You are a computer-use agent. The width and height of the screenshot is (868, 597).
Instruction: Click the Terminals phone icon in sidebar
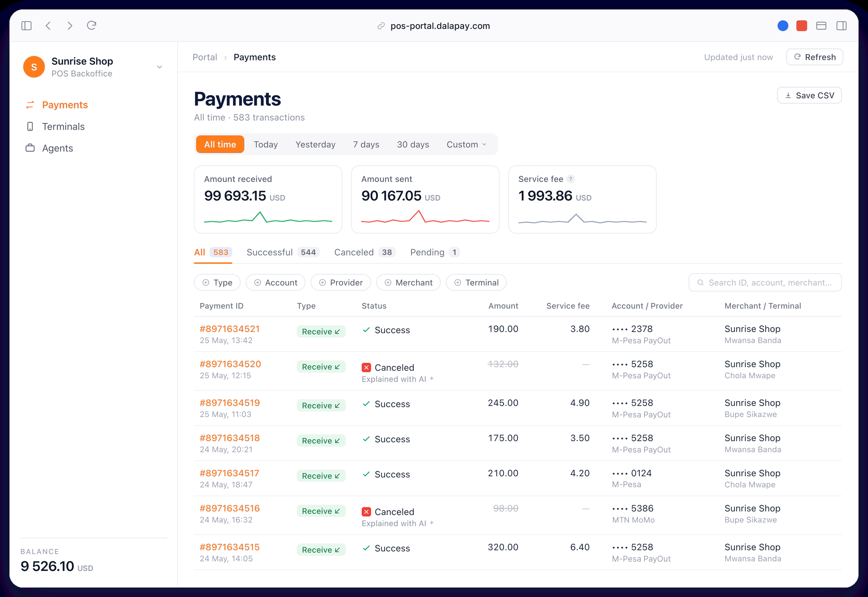30,126
